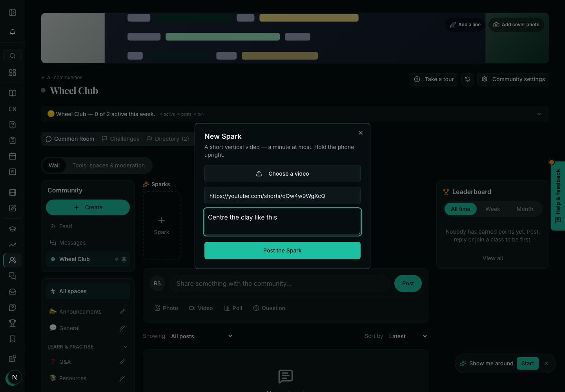Open the Showing All posts dropdown
This screenshot has width=565, height=392.
click(x=202, y=336)
